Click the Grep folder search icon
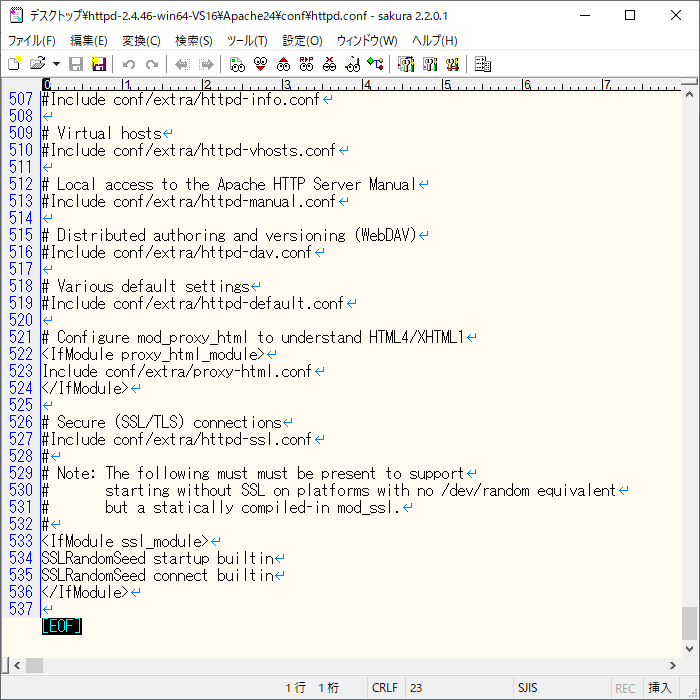 (x=352, y=64)
